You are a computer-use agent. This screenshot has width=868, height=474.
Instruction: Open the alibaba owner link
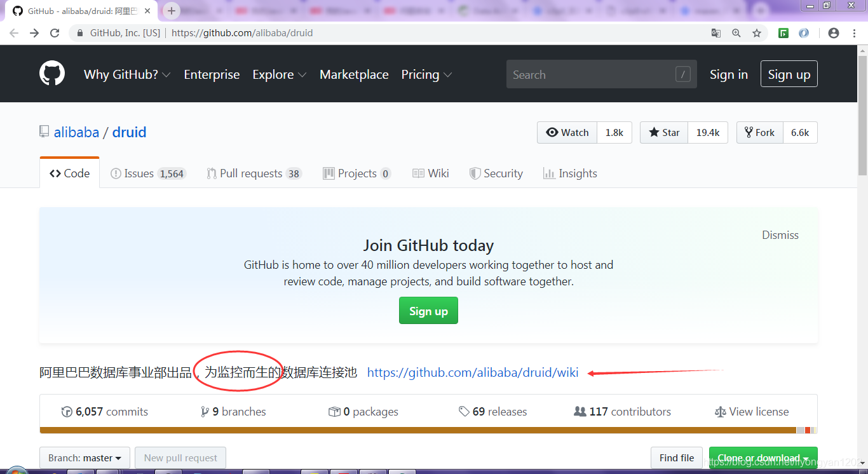(x=76, y=132)
